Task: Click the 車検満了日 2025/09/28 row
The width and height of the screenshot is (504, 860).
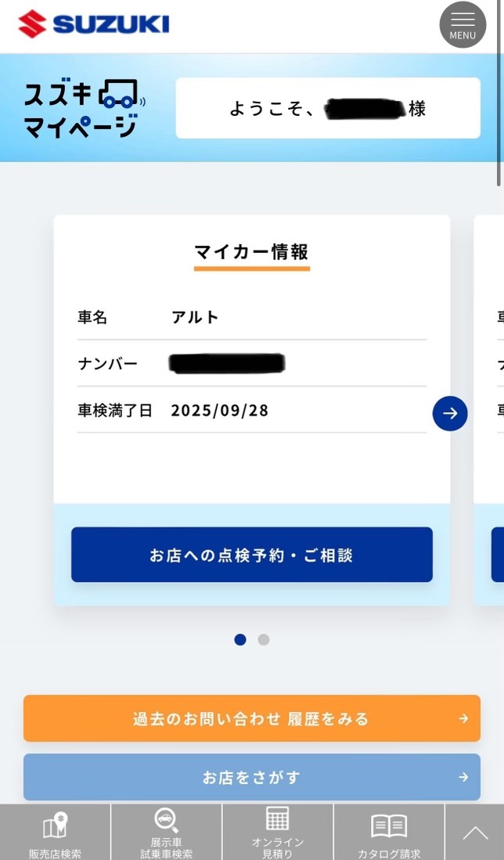Action: (x=252, y=410)
